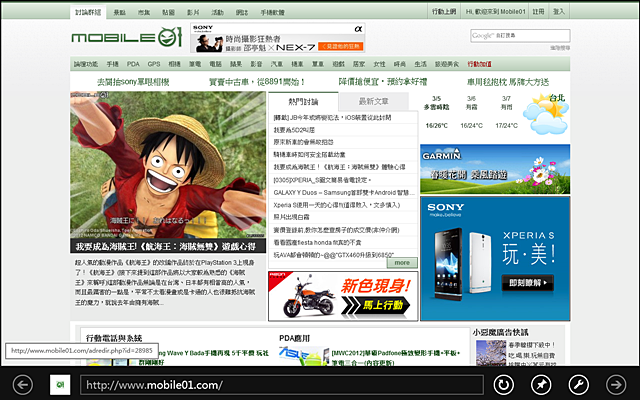The image size is (640, 400).
Task: Click the 行動電話與系統 section heading
Action: [114, 338]
